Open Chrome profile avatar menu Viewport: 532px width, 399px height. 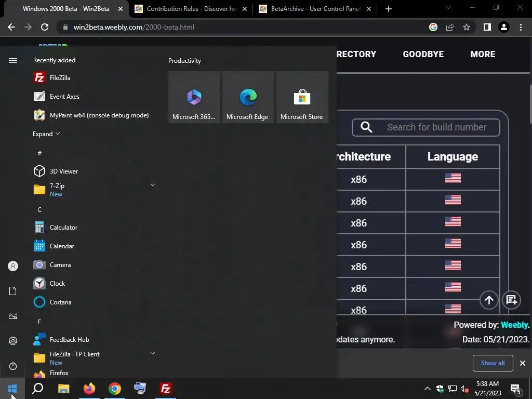tap(504, 27)
